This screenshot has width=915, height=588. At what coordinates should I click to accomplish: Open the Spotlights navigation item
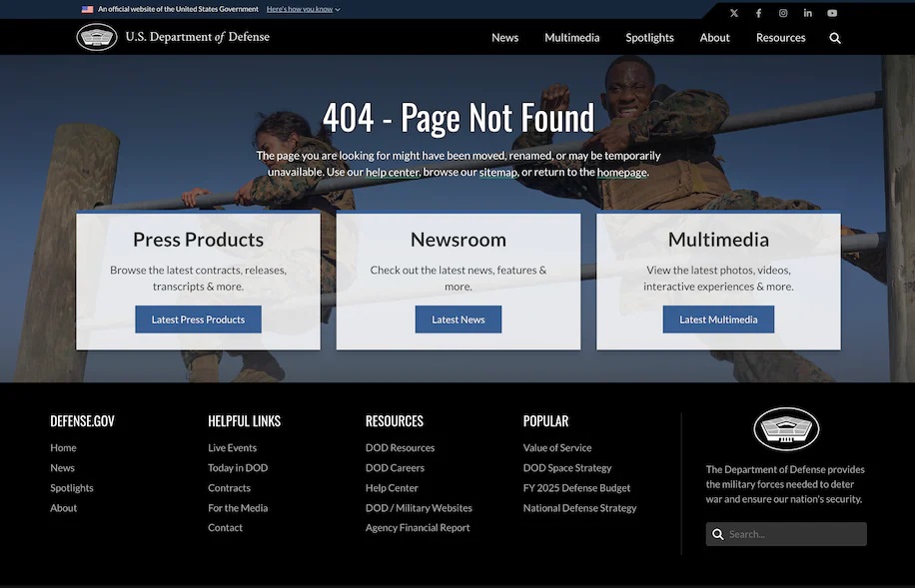pos(649,38)
